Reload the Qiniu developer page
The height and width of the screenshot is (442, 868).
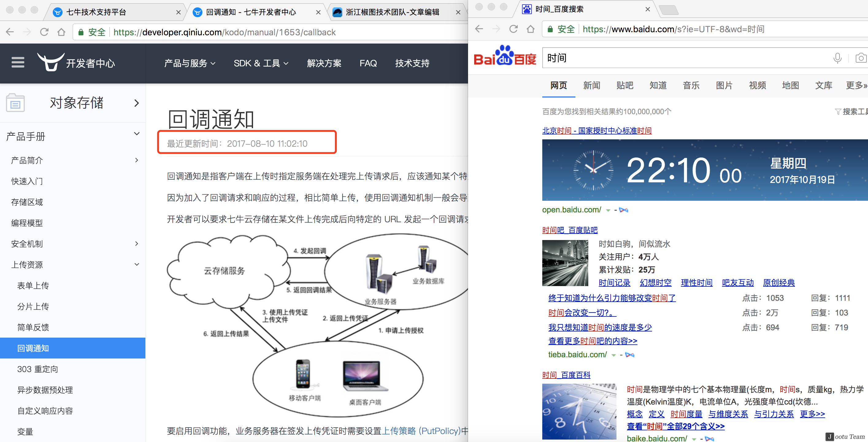(44, 32)
